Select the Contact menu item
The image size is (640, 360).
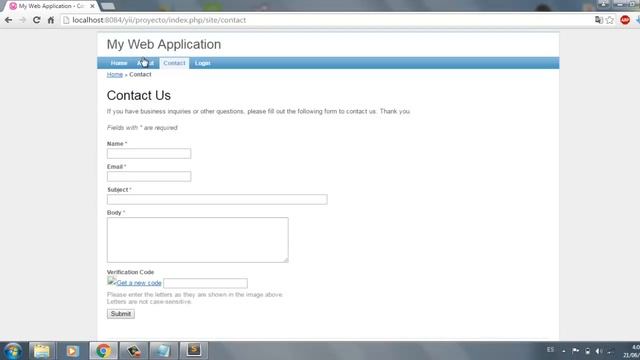point(174,63)
